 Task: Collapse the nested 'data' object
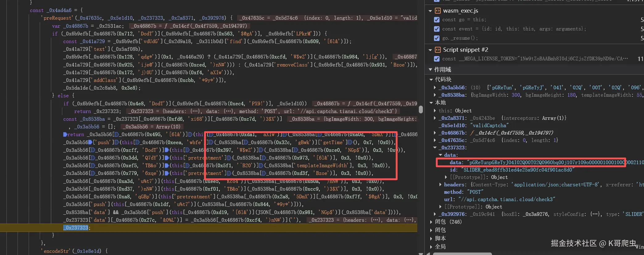point(440,155)
